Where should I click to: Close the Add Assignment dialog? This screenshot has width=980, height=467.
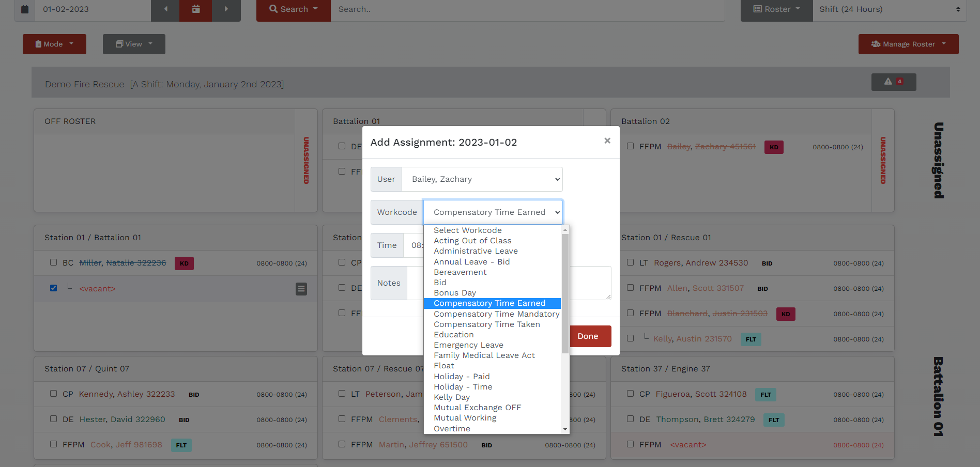pyautogui.click(x=607, y=141)
